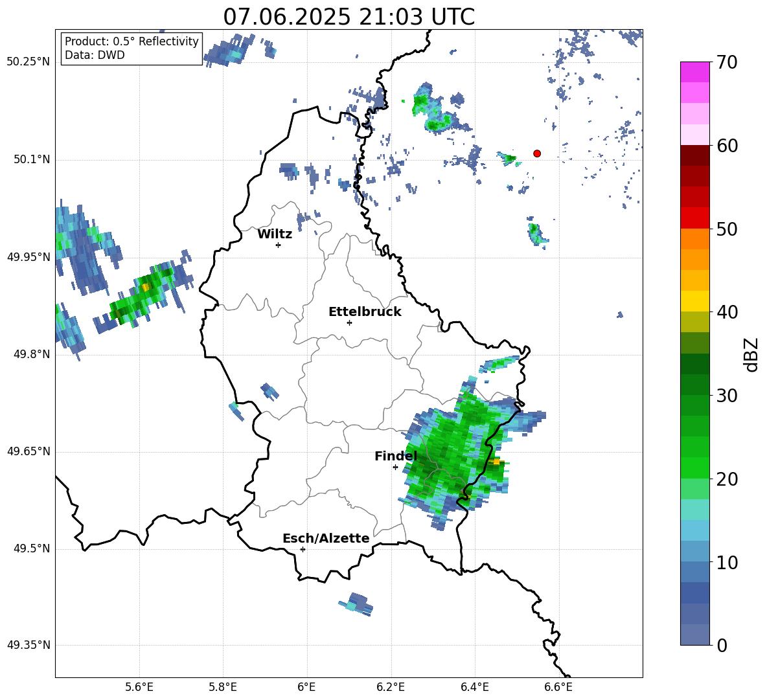The height and width of the screenshot is (700, 767).
Task: Click the 20 tick on colorbar
Action: [x=726, y=479]
